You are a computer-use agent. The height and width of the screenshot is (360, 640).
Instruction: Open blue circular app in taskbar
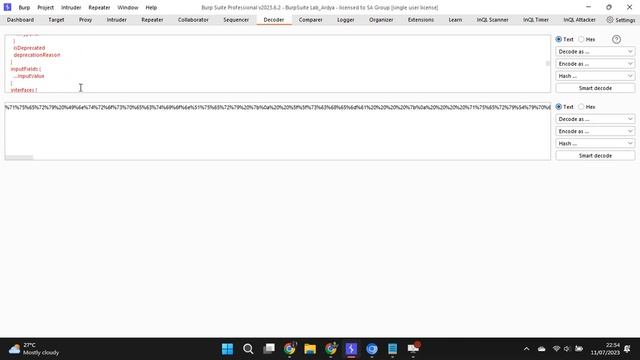click(372, 349)
